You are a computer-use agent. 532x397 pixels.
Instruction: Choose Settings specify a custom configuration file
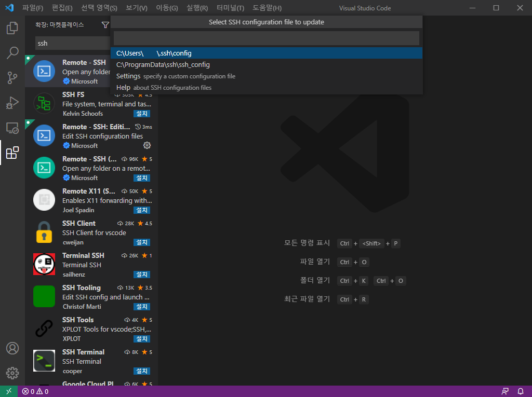click(x=267, y=76)
